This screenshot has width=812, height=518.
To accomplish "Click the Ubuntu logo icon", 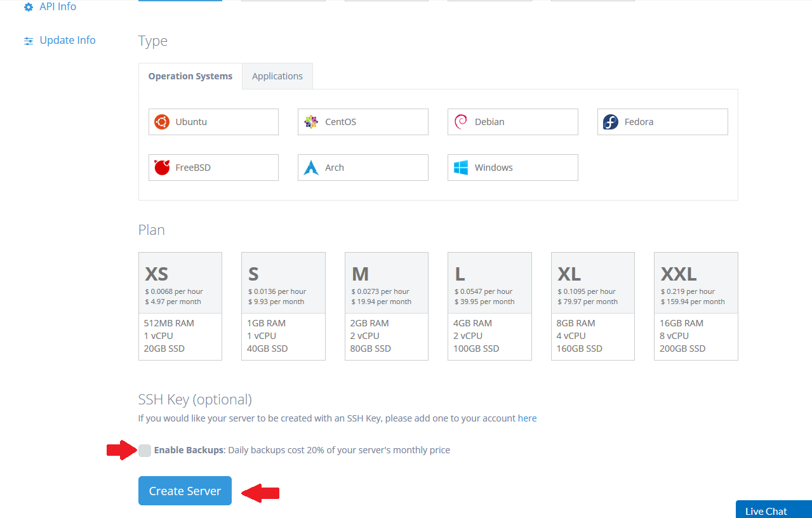I will click(x=162, y=122).
